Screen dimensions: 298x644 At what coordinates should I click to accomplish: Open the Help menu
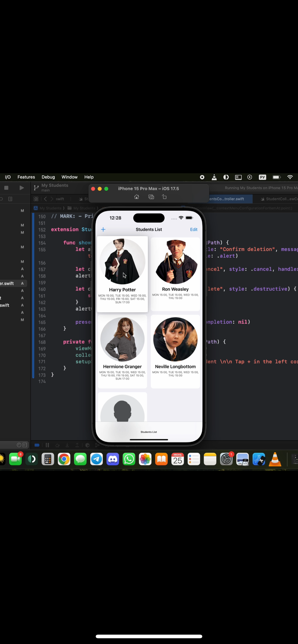coord(89,177)
